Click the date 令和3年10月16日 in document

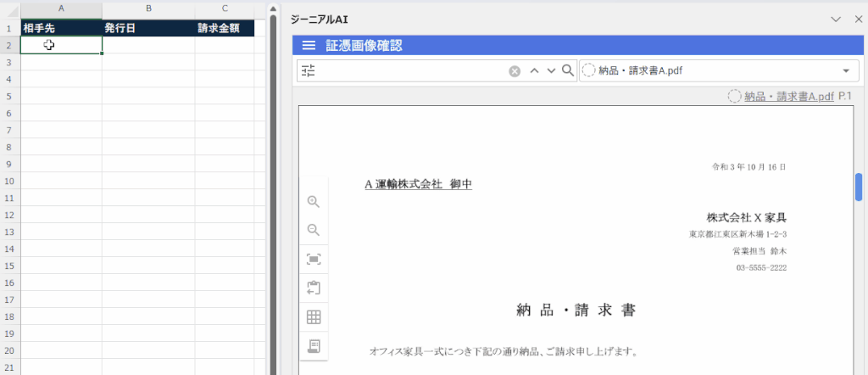pyautogui.click(x=749, y=166)
